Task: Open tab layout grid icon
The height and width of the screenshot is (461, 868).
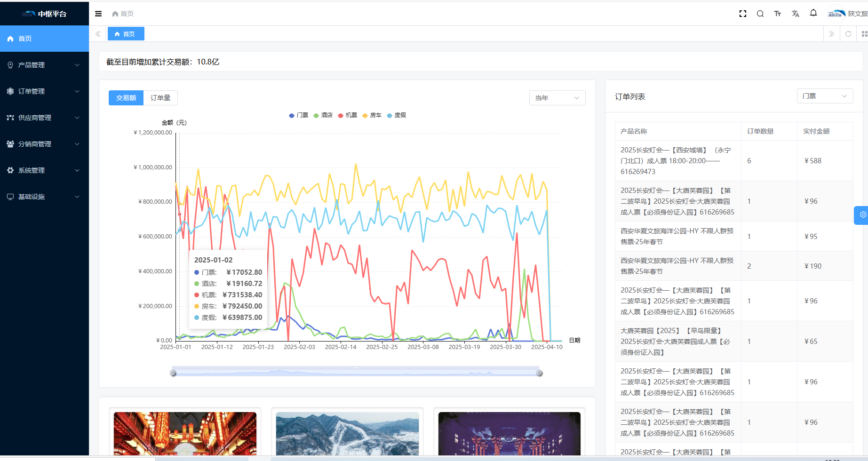Action: click(x=864, y=34)
